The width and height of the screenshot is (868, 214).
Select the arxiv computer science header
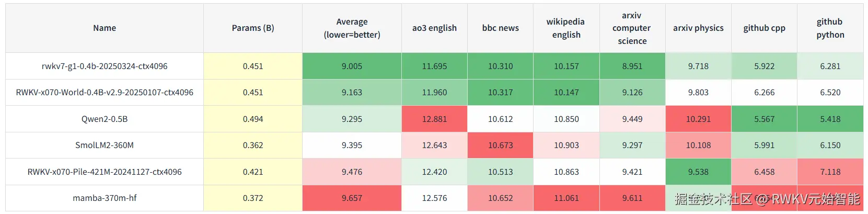click(632, 28)
